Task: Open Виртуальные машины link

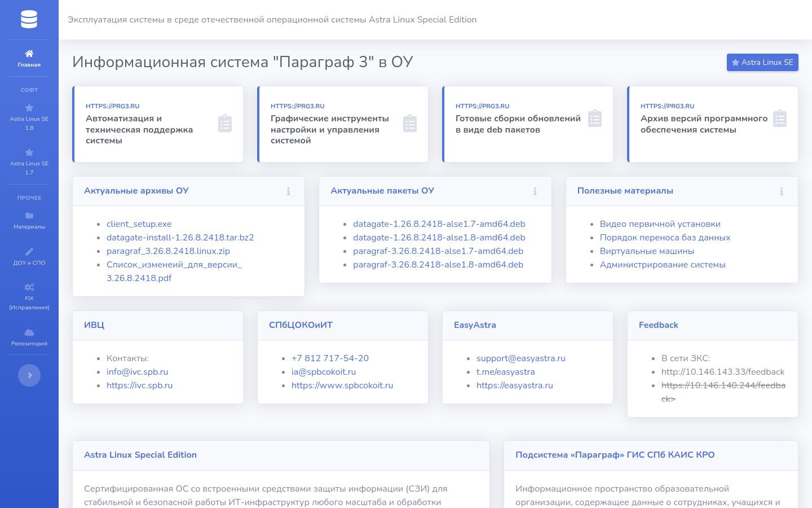Action: point(647,251)
